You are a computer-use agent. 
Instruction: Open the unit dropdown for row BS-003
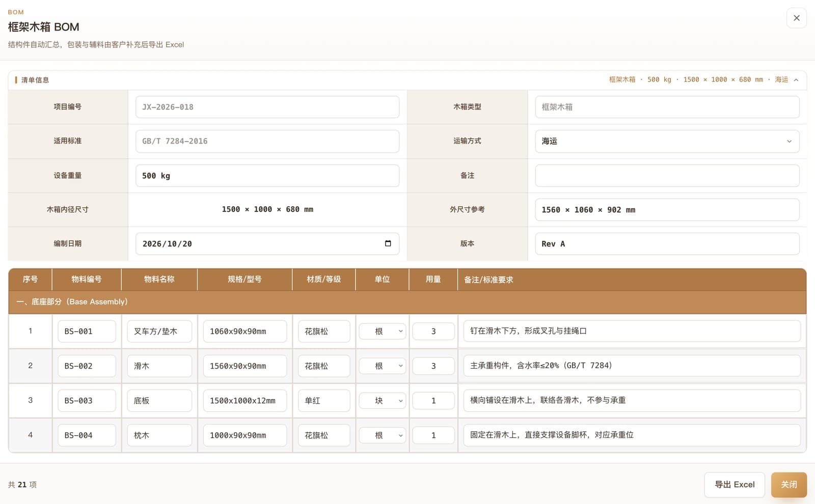[x=382, y=401]
